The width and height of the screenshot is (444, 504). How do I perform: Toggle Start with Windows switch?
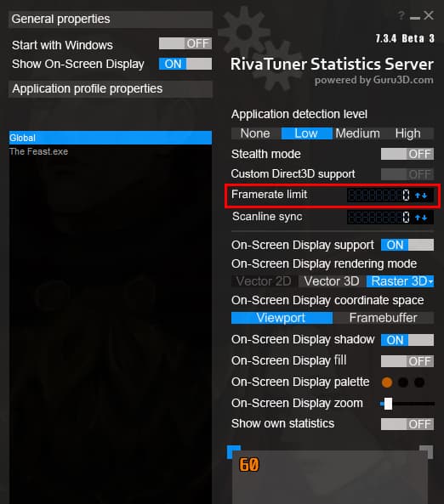pos(185,43)
